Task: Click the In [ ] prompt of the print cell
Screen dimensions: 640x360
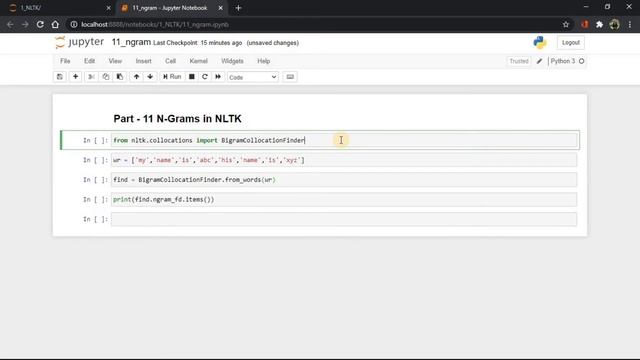Action: point(96,200)
